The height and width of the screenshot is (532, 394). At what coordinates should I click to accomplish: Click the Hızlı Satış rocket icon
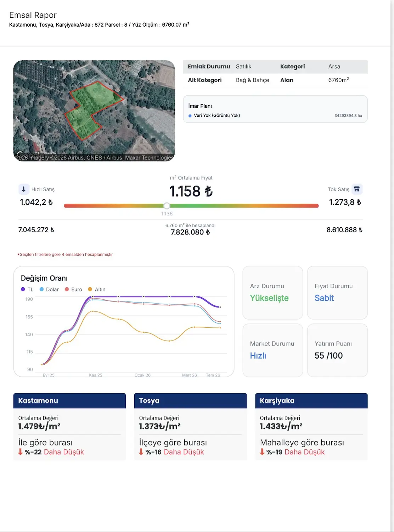24,189
